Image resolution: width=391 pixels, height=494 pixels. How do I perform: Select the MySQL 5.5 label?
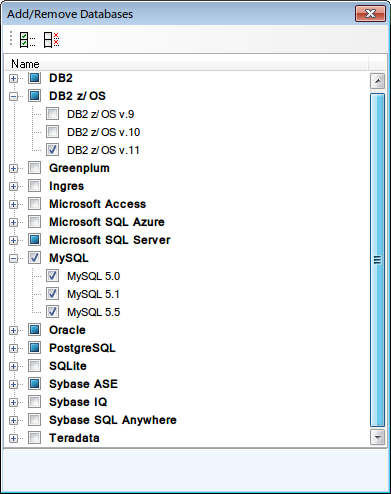94,312
